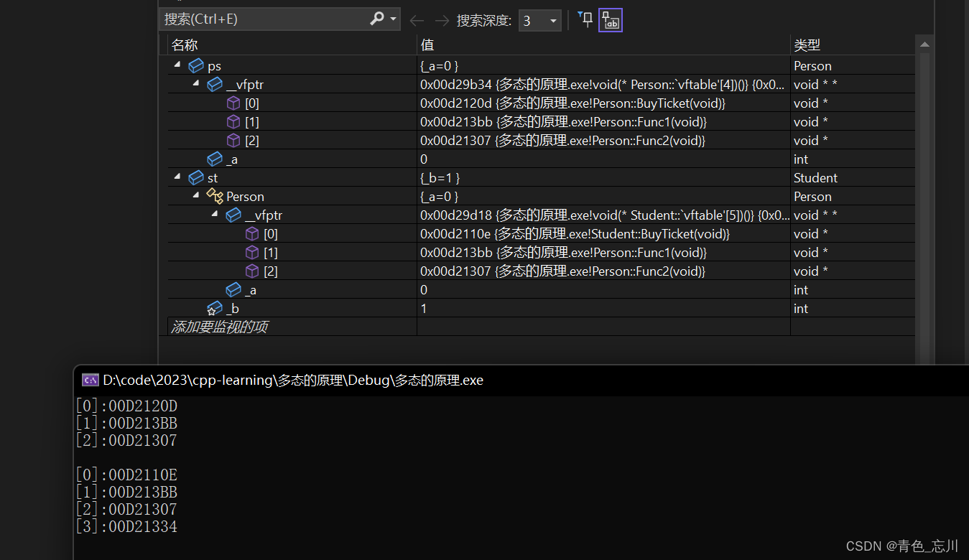Click the console window app icon
The image size is (969, 560).
91,380
